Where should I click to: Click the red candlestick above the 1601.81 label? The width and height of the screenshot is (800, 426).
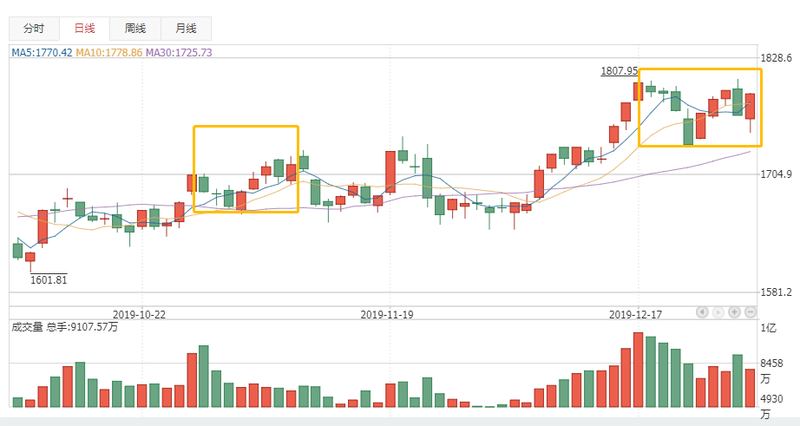30,257
